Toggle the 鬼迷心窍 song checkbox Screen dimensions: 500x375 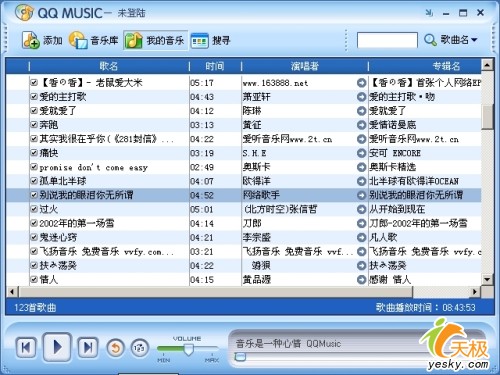[x=34, y=237]
